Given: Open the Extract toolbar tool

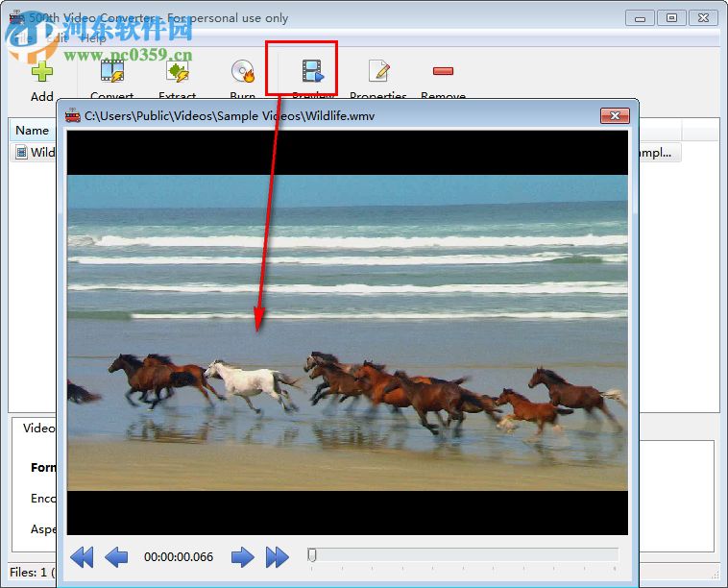Looking at the screenshot, I should click(x=178, y=71).
